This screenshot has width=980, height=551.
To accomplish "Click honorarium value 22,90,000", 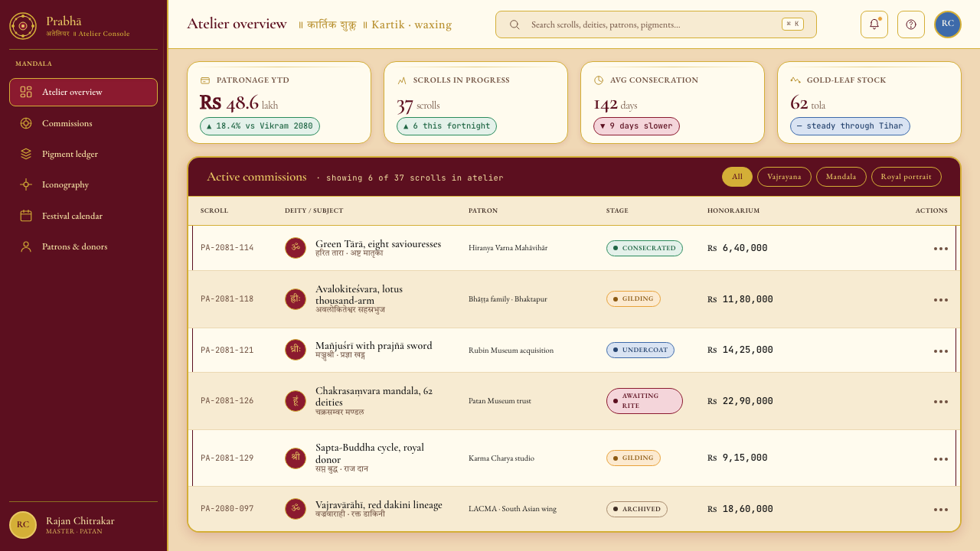I will (740, 401).
